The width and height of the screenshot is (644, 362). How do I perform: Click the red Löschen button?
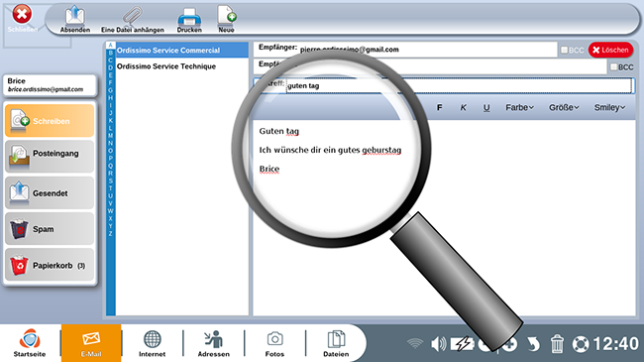(x=610, y=50)
